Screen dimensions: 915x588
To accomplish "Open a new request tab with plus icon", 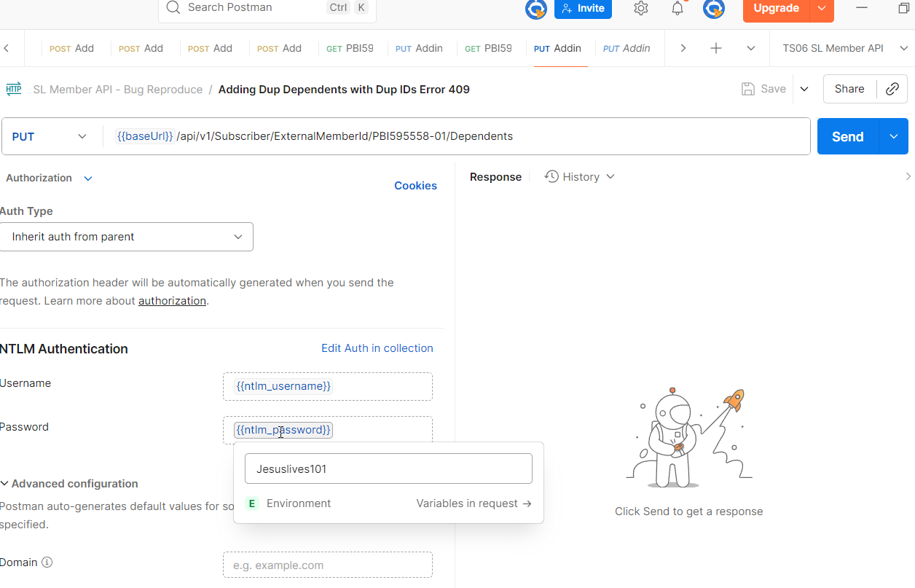I will pos(715,47).
